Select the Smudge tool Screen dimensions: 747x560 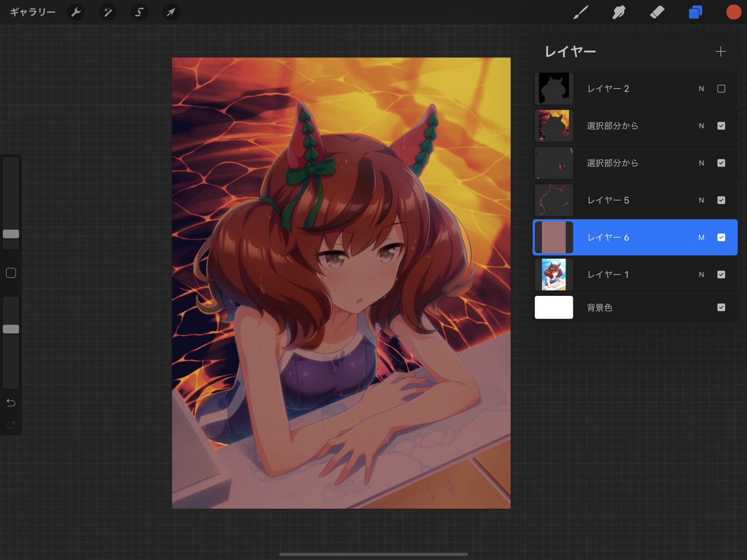(619, 12)
